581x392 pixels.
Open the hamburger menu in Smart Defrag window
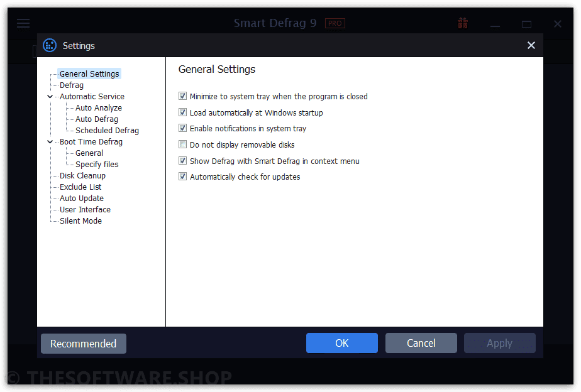(23, 24)
